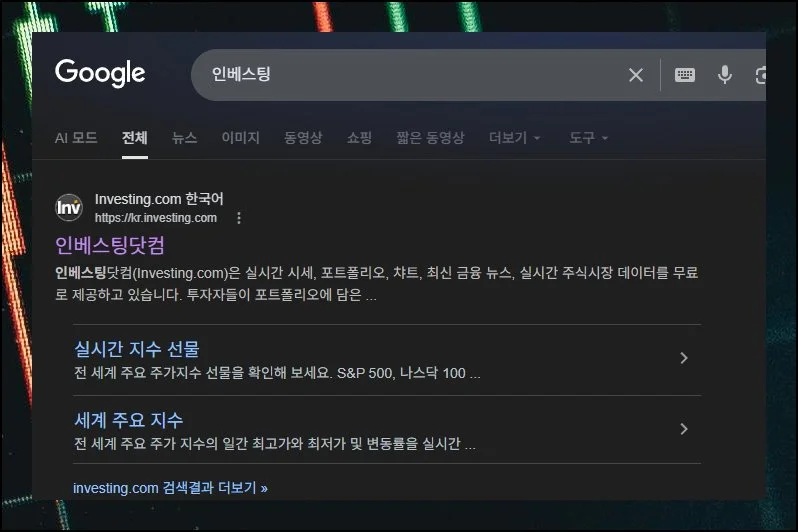This screenshot has width=798, height=532.
Task: Open image search camera icon
Action: coord(761,75)
